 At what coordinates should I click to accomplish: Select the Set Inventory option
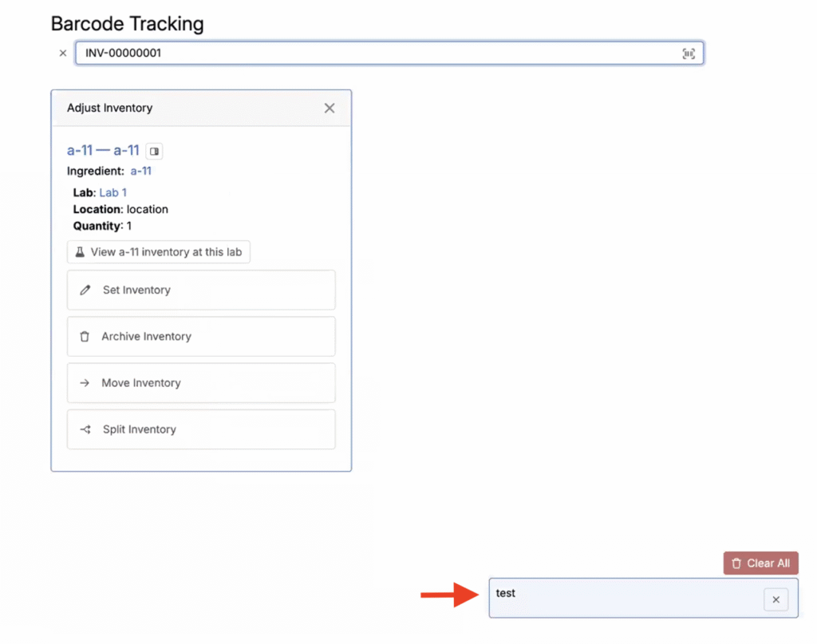click(201, 290)
